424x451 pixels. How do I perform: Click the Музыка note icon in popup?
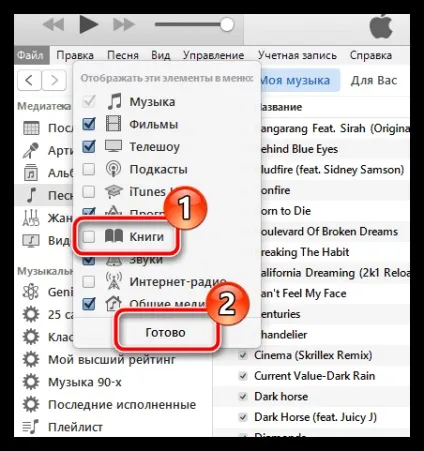tap(114, 101)
